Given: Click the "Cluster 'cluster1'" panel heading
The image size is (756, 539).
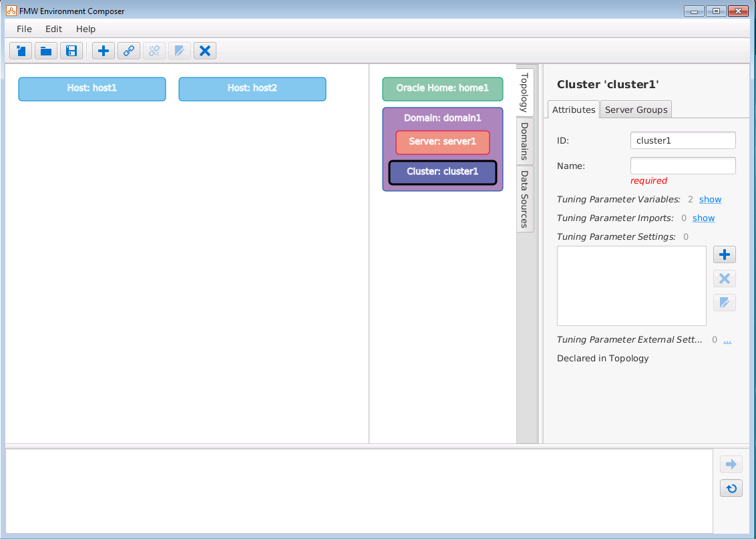Looking at the screenshot, I should click(608, 84).
